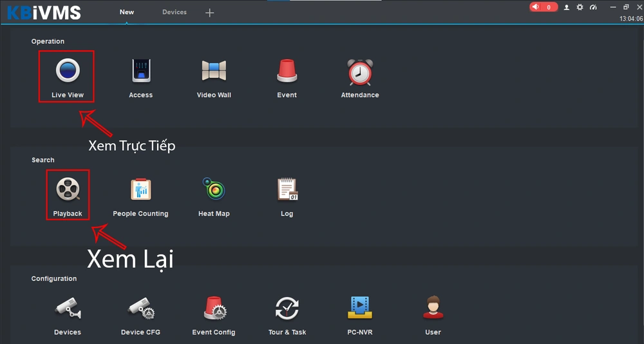The width and height of the screenshot is (644, 344).
Task: Select the New tab
Action: (x=127, y=12)
